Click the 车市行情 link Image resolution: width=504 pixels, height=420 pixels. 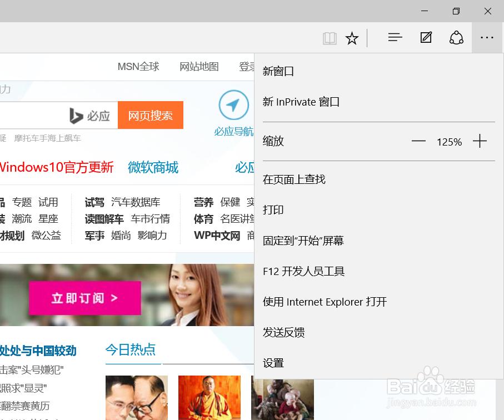coord(151,219)
